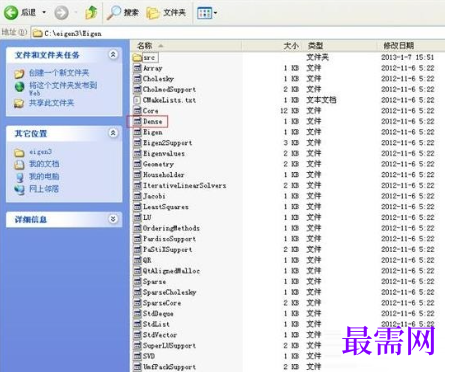
Task: Click the 文本文档 type of CMakeLists.txt
Action: (321, 100)
